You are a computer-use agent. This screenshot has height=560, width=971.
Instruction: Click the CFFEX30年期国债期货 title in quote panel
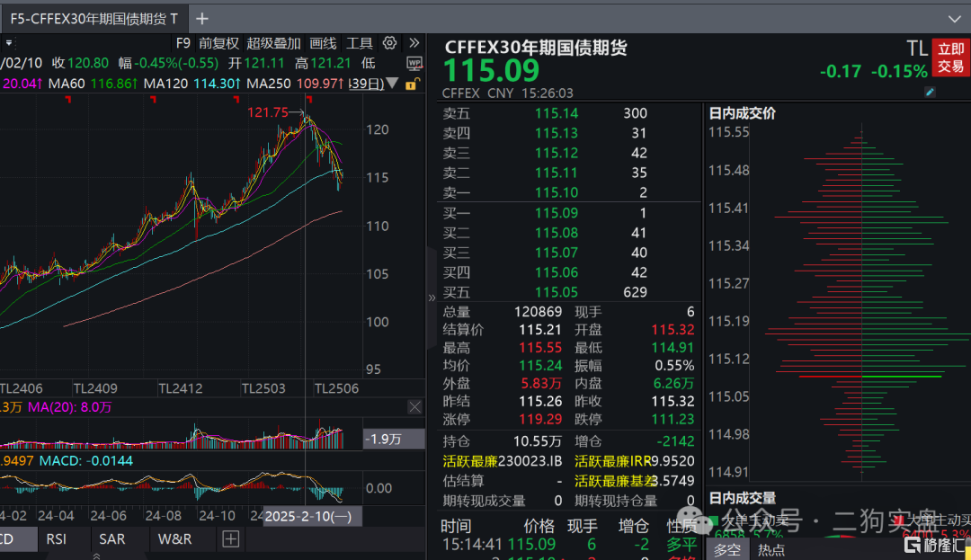[x=536, y=48]
